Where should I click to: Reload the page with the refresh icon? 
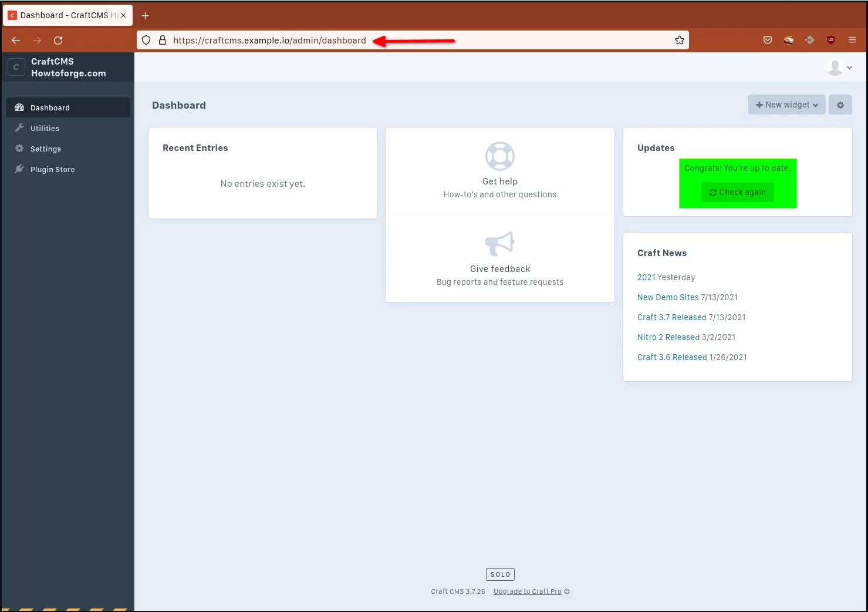point(58,40)
